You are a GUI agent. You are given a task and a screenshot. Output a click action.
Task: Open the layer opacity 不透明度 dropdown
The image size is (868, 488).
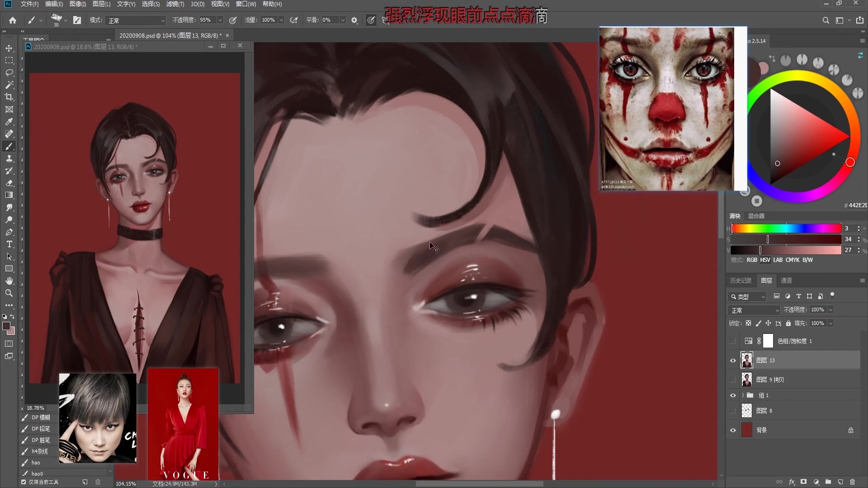coord(830,310)
